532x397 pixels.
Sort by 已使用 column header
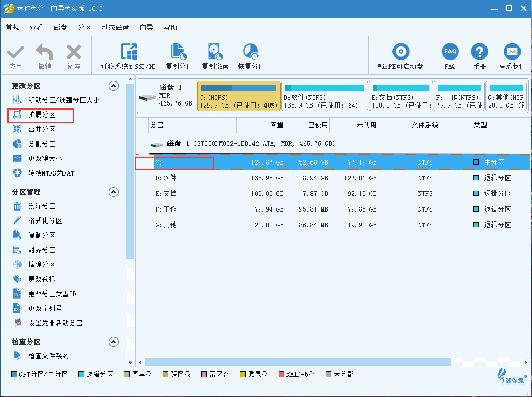307,125
